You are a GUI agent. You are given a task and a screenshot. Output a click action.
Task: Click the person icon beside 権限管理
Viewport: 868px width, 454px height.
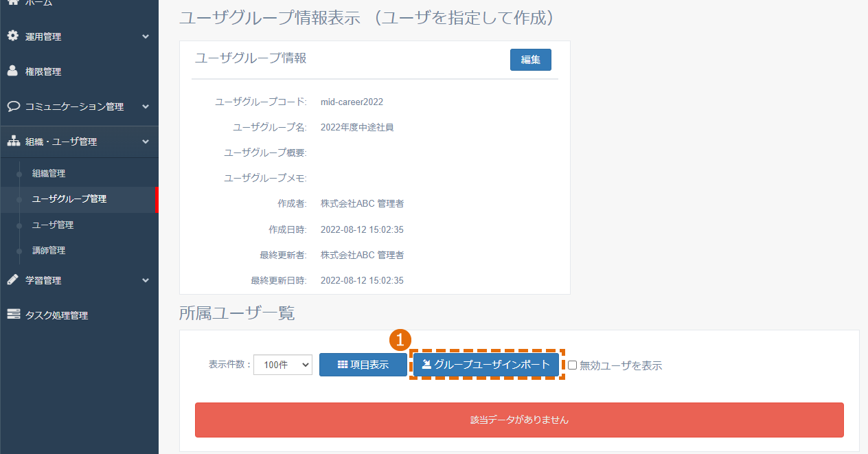point(12,71)
